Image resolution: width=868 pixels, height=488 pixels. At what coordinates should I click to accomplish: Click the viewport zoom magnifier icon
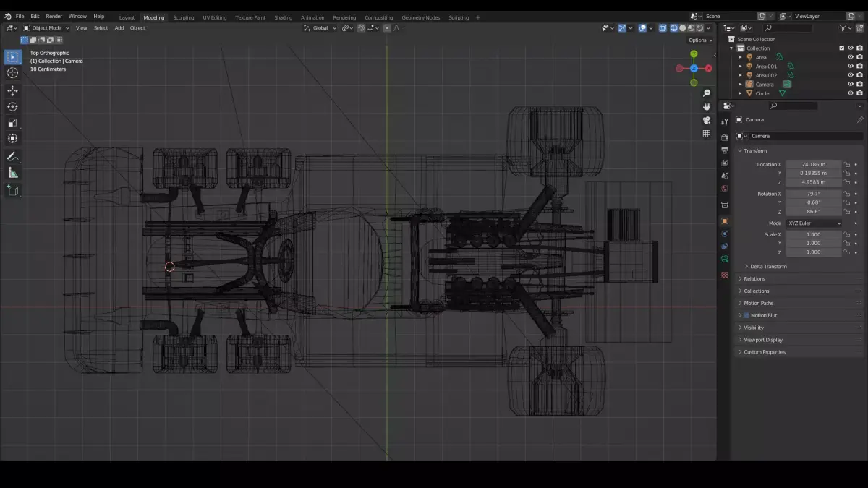click(x=707, y=93)
